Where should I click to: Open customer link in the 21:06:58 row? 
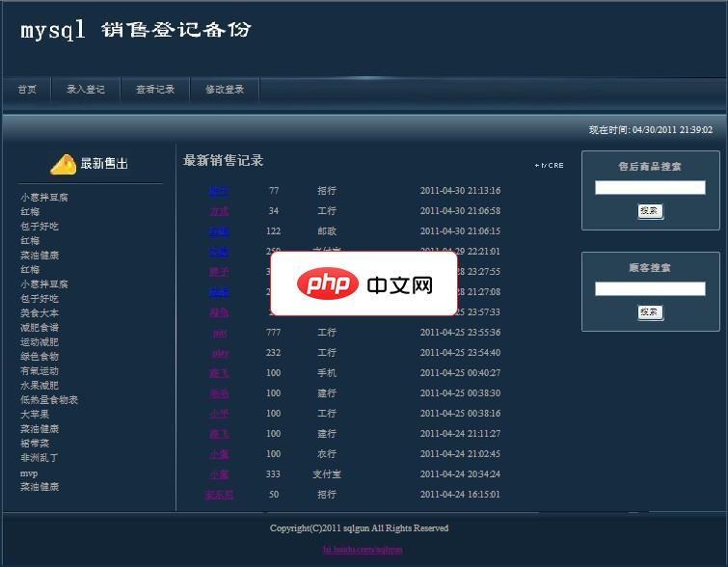[219, 211]
